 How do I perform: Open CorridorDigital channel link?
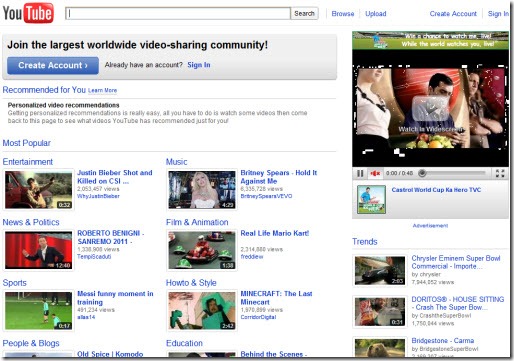[258, 317]
